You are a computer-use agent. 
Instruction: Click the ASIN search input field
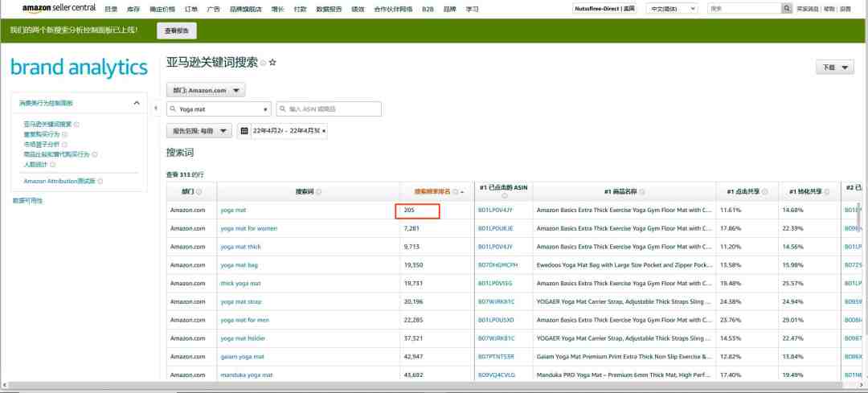pos(329,109)
